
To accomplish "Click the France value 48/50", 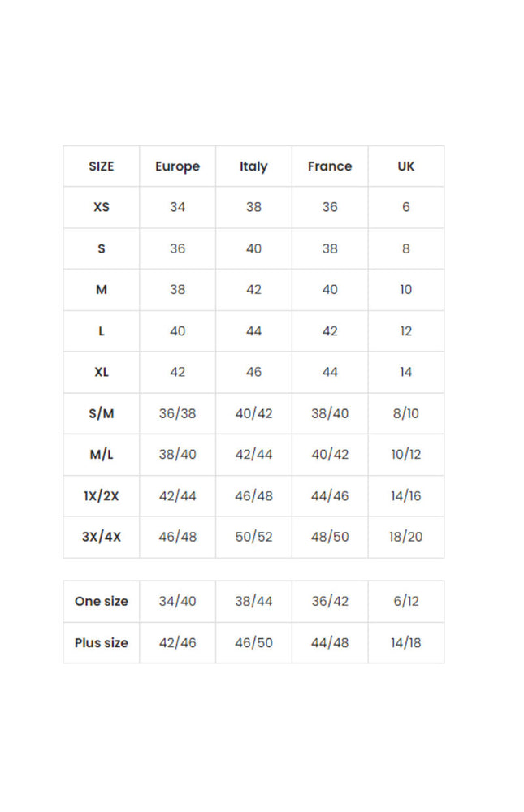I will [x=330, y=537].
